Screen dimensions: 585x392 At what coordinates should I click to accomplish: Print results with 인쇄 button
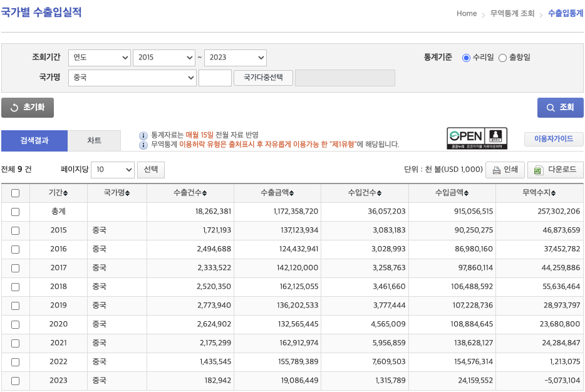505,170
